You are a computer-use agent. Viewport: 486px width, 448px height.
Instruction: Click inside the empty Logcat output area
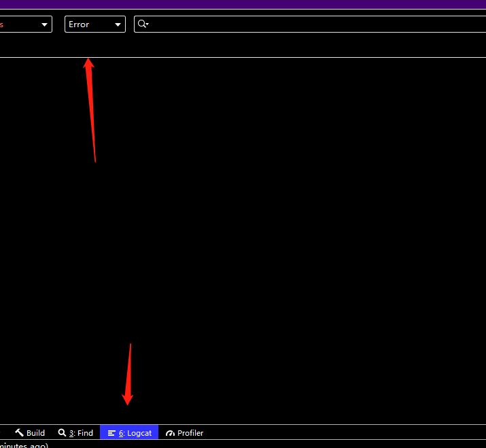[272, 238]
